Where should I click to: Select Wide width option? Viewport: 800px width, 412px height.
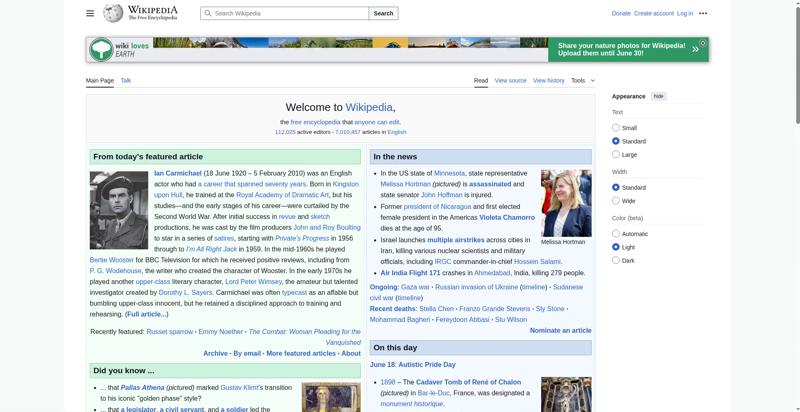tap(616, 200)
